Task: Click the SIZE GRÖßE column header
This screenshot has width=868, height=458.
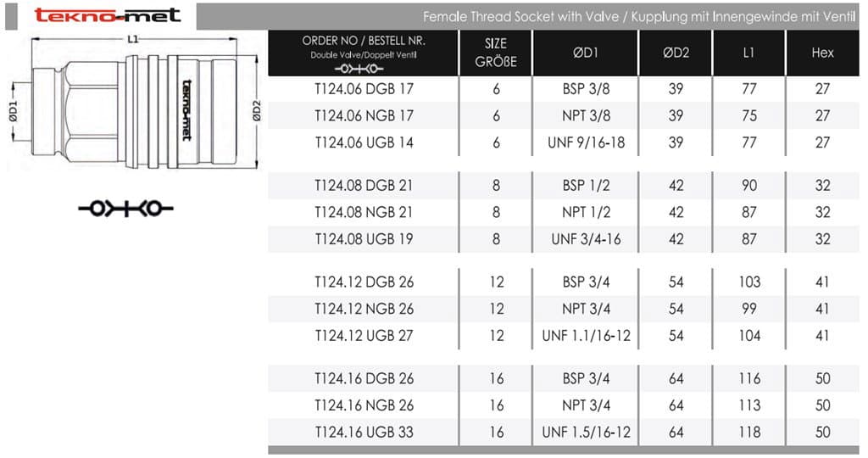Action: pos(496,53)
